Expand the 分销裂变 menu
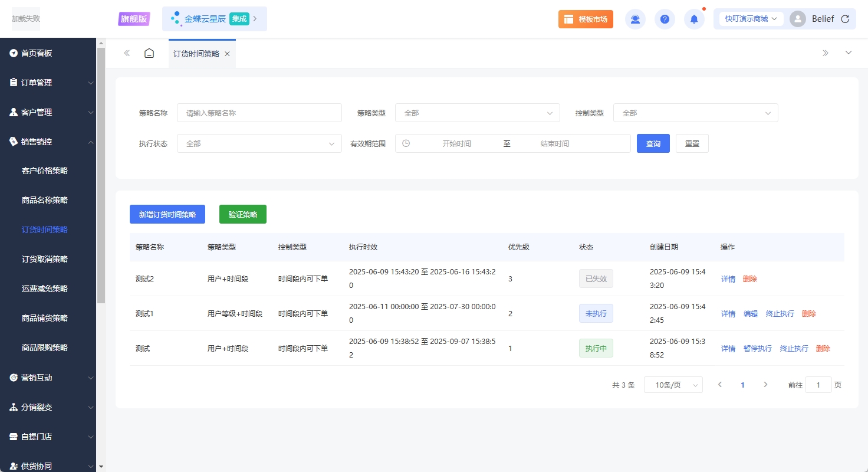 (48, 407)
